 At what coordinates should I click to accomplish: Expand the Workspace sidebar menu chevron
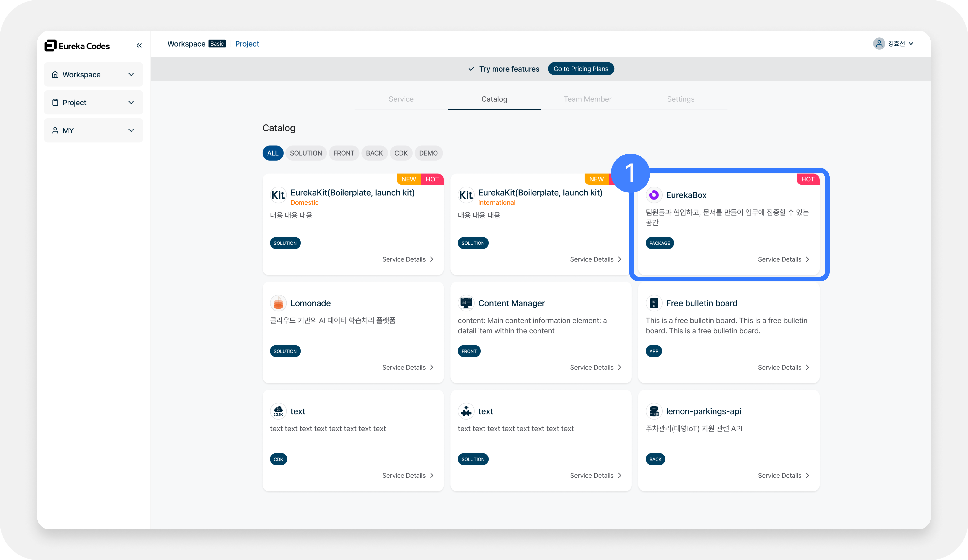131,74
